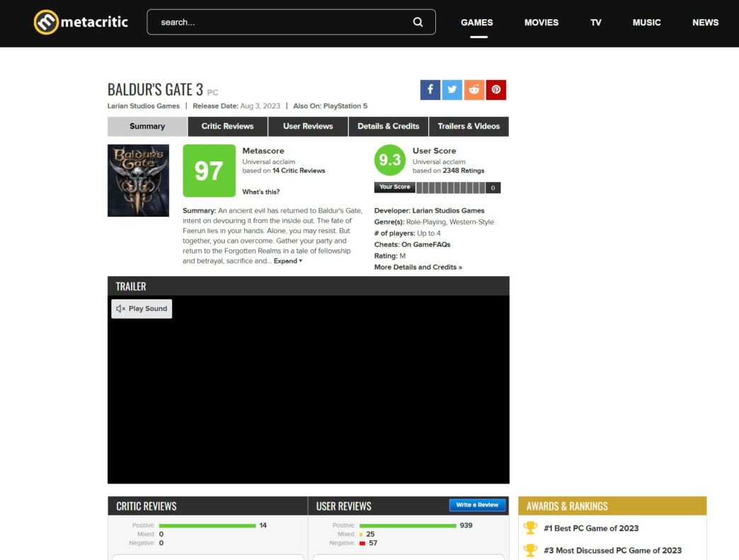This screenshot has height=560, width=739.
Task: Open the What's this? link
Action: pyautogui.click(x=260, y=192)
